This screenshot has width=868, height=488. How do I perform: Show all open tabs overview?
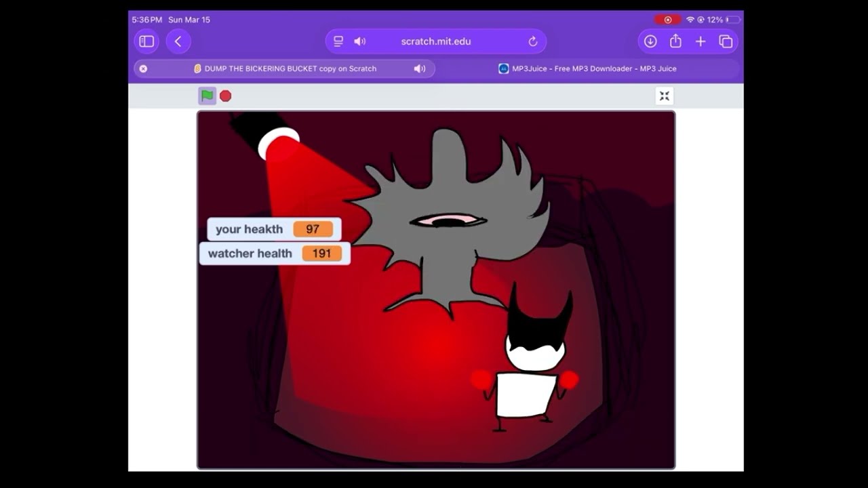click(x=726, y=41)
